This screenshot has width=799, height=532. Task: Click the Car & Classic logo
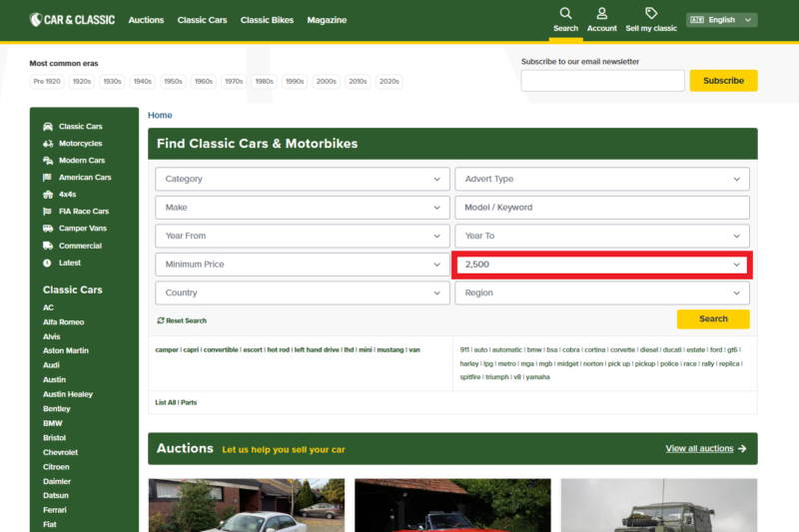tap(72, 20)
